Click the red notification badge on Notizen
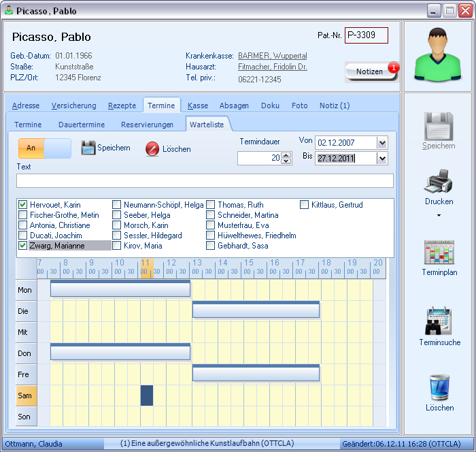This screenshot has width=476, height=452. click(x=394, y=67)
